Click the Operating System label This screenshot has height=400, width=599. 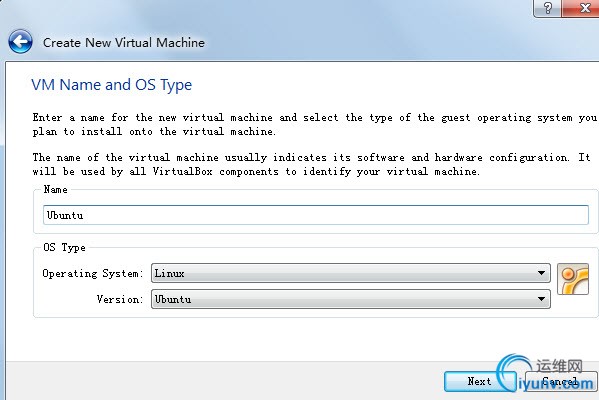click(x=93, y=274)
